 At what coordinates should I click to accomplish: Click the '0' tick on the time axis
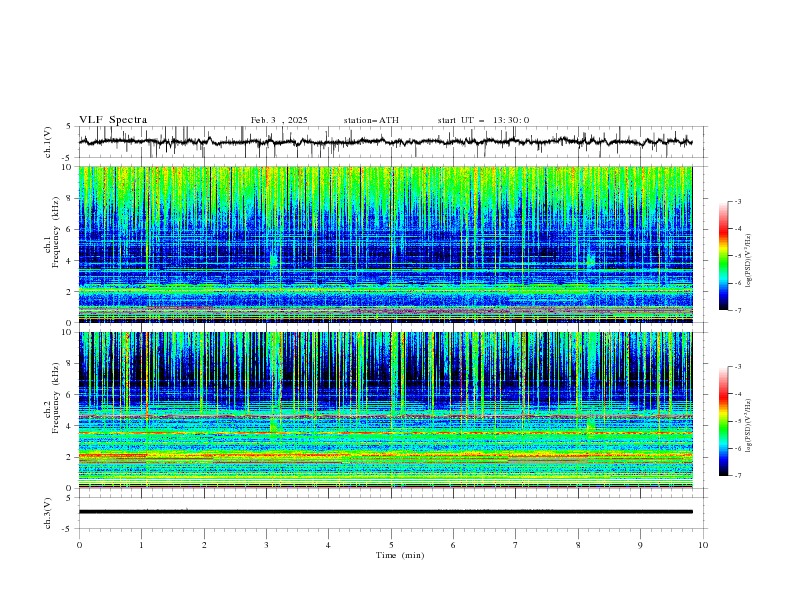coord(79,545)
